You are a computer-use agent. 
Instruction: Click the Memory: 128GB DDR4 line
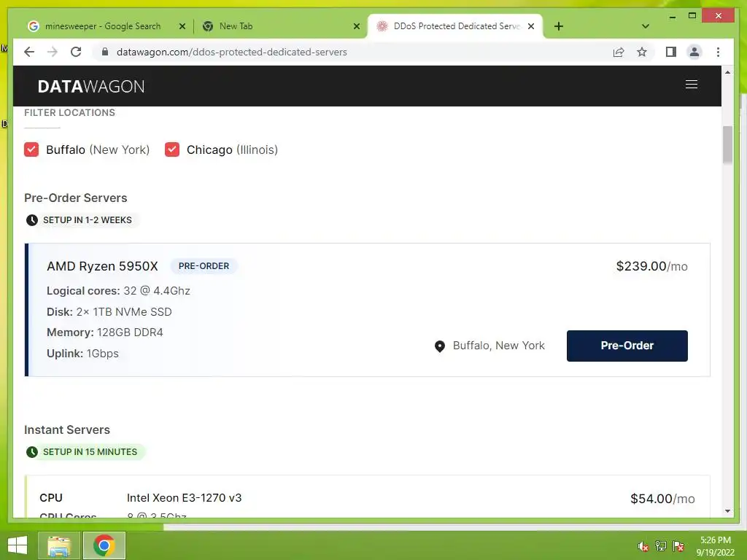[105, 332]
